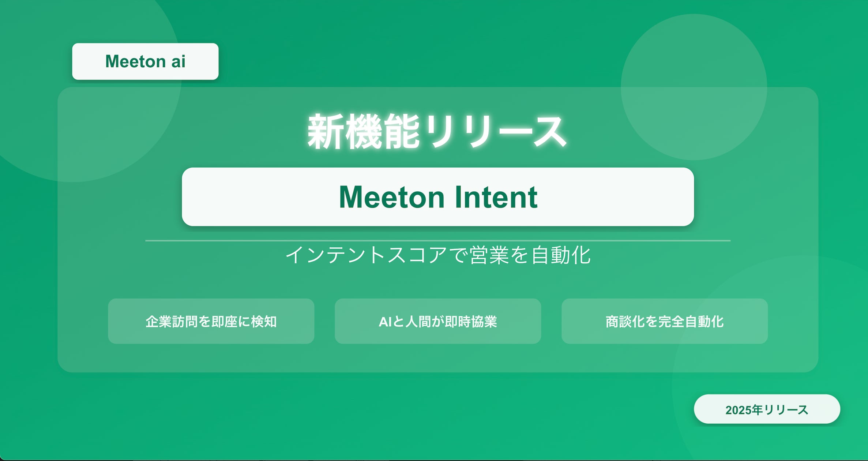This screenshot has height=461, width=868.
Task: Select the 企業訪問を即座に検知 feature card
Action: click(x=211, y=321)
